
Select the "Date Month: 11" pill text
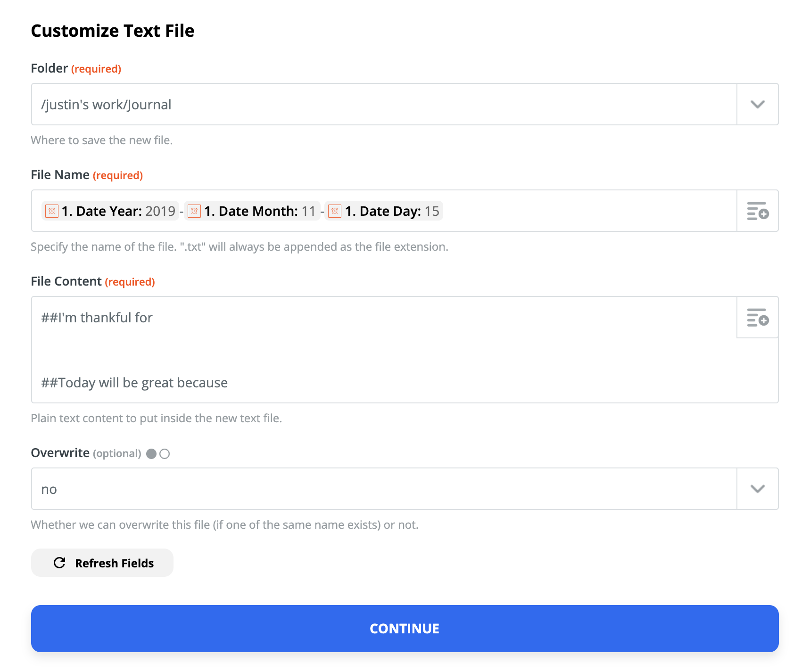pos(260,211)
